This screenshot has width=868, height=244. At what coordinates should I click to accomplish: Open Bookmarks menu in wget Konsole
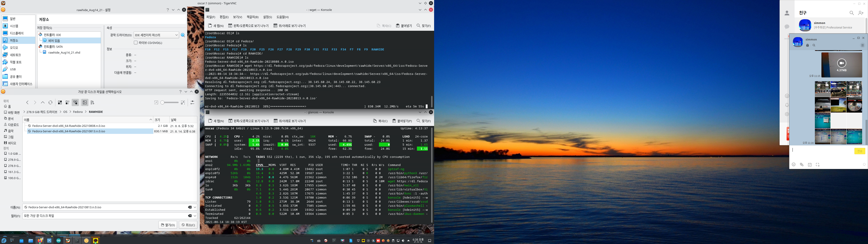(253, 17)
